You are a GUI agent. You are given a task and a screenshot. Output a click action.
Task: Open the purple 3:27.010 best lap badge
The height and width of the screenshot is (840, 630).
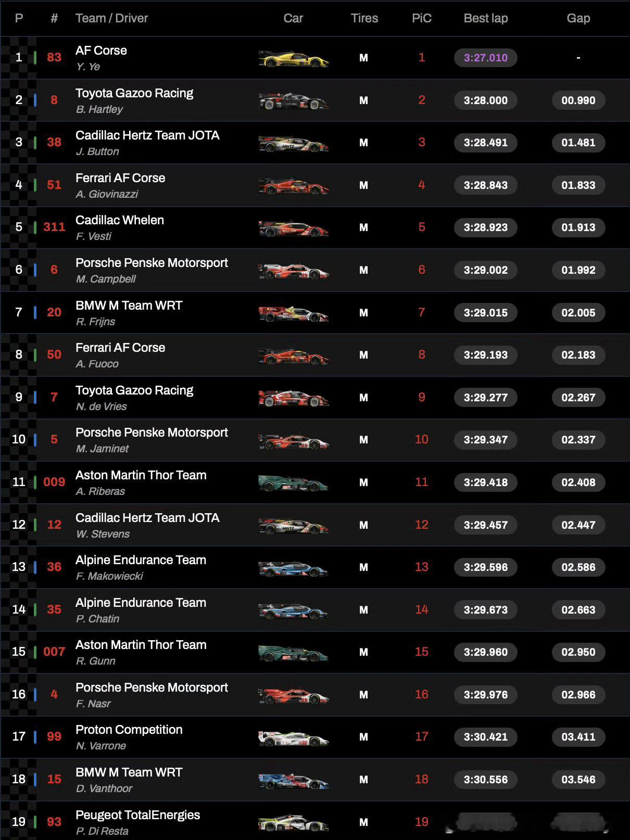[x=486, y=58]
